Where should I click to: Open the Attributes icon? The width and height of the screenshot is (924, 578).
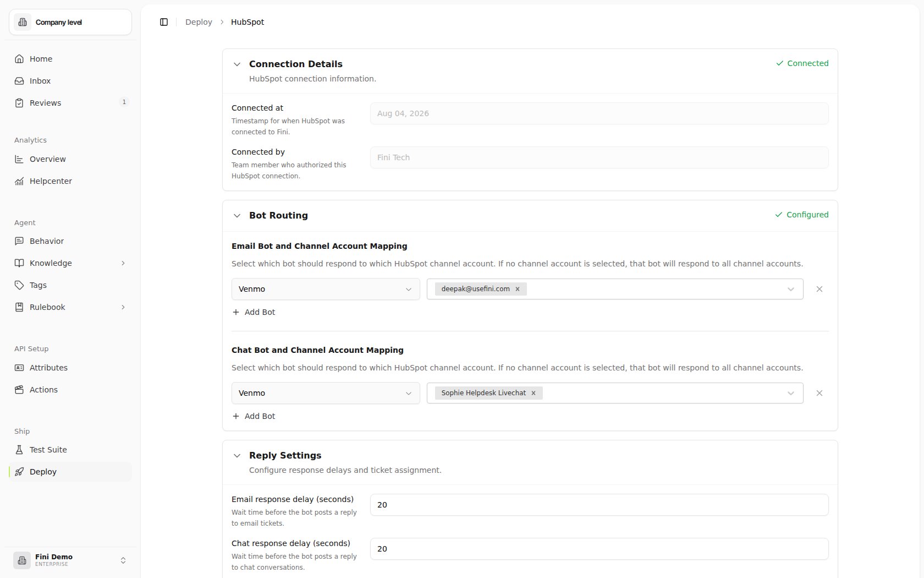click(x=19, y=368)
